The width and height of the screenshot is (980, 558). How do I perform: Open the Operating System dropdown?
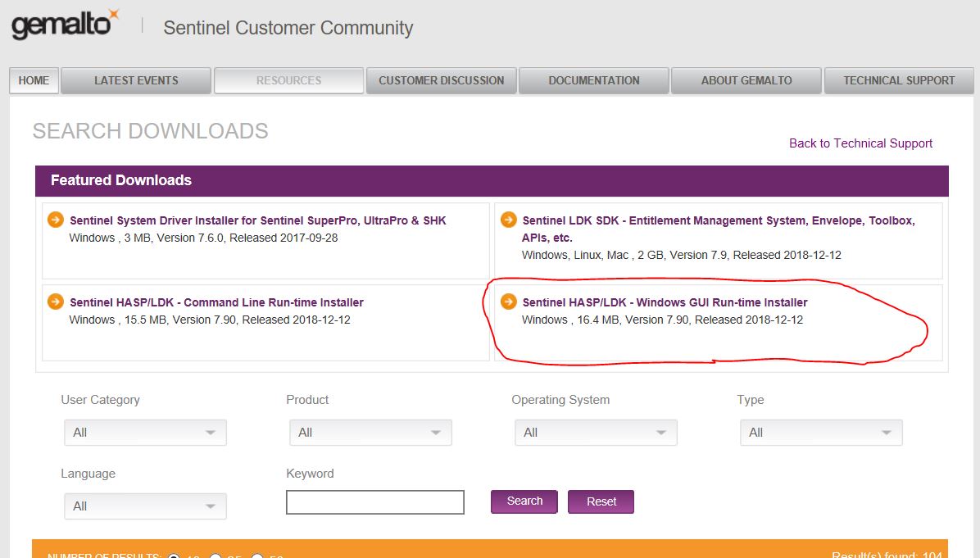[596, 433]
